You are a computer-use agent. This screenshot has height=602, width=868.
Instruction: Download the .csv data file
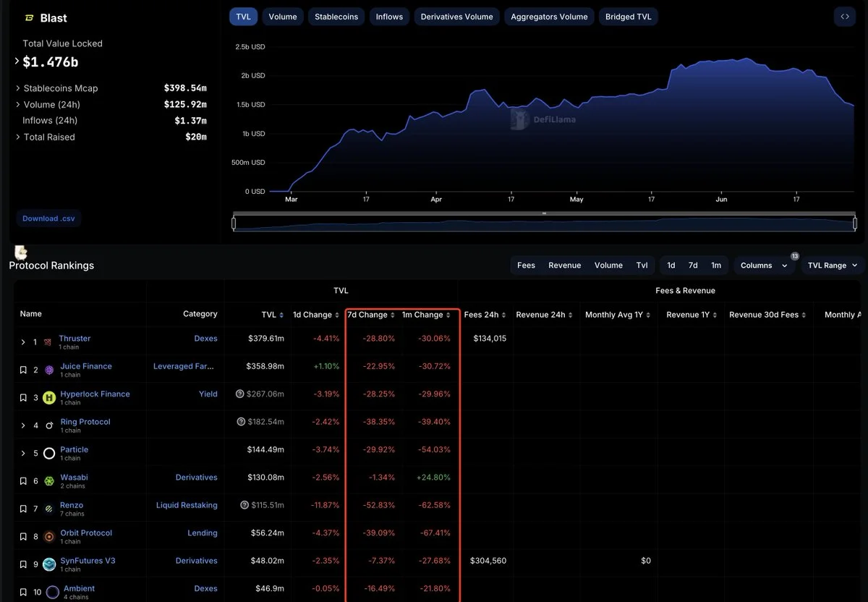coord(48,218)
